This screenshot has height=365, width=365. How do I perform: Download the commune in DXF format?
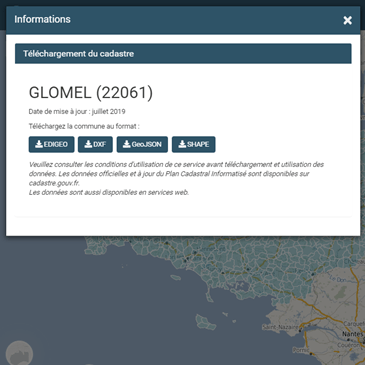point(95,144)
